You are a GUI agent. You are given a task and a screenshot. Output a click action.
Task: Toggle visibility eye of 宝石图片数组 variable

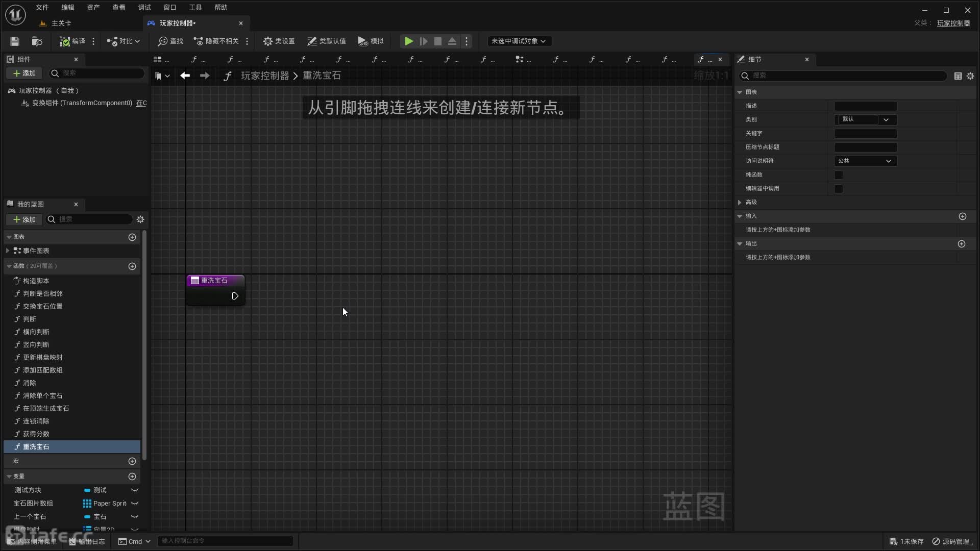click(135, 504)
